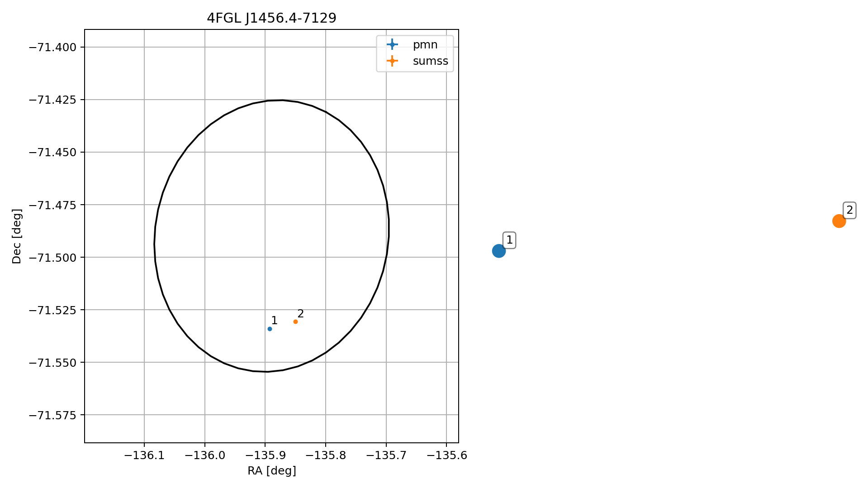
Task: Click the RA [deg] axis label
Action: (272, 471)
